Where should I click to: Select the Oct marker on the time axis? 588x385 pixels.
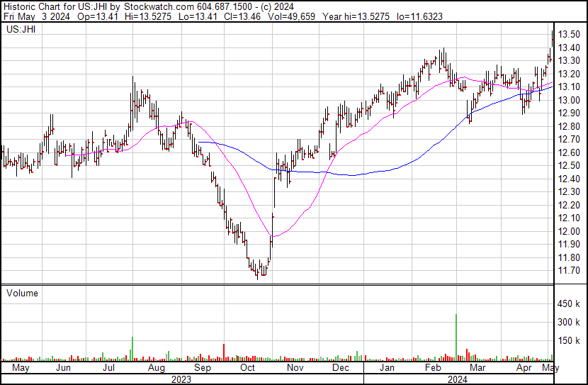pos(248,368)
